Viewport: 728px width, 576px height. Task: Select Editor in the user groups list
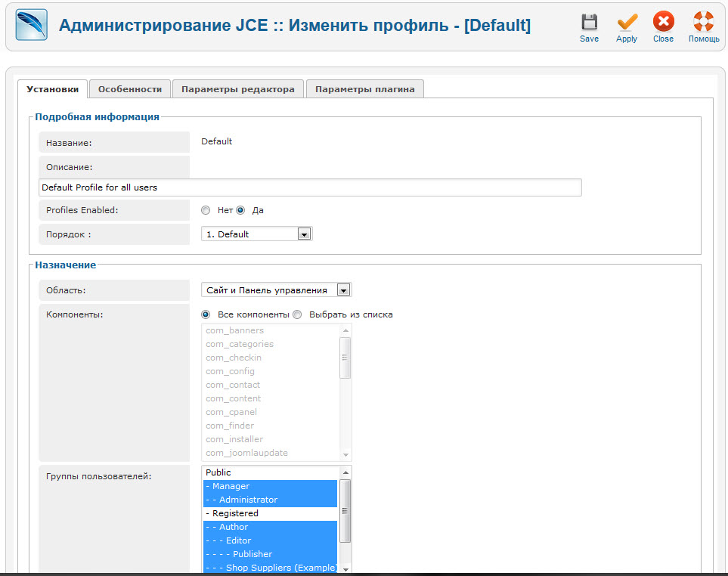coord(270,540)
